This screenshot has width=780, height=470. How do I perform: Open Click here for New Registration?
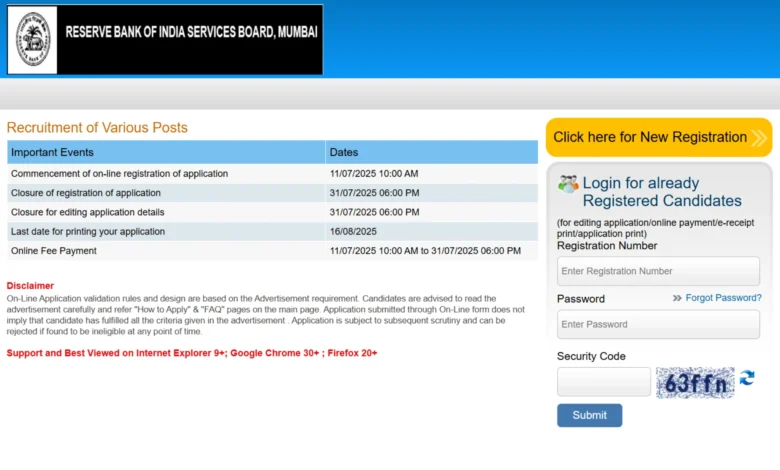coord(659,137)
